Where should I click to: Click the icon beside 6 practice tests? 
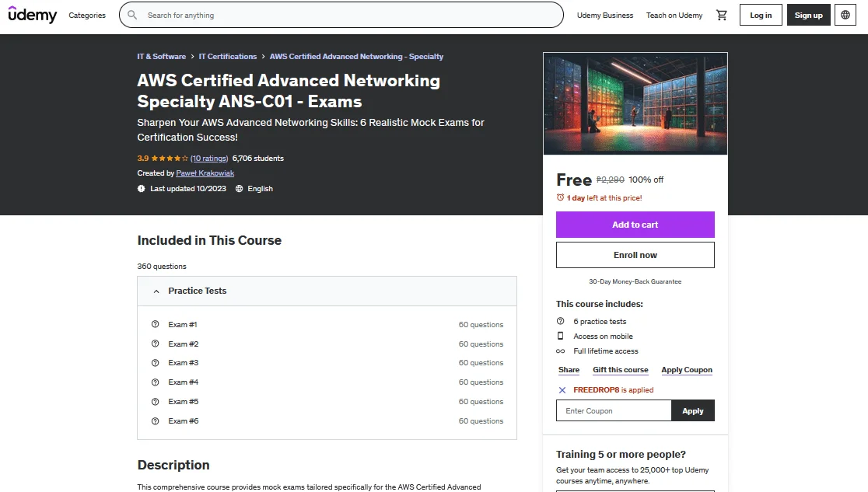coord(560,321)
